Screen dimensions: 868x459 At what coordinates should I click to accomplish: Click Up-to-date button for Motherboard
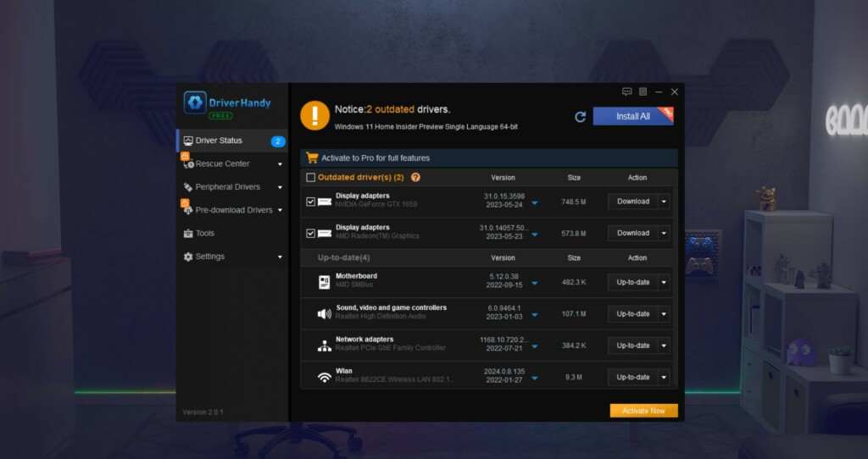[x=632, y=283]
